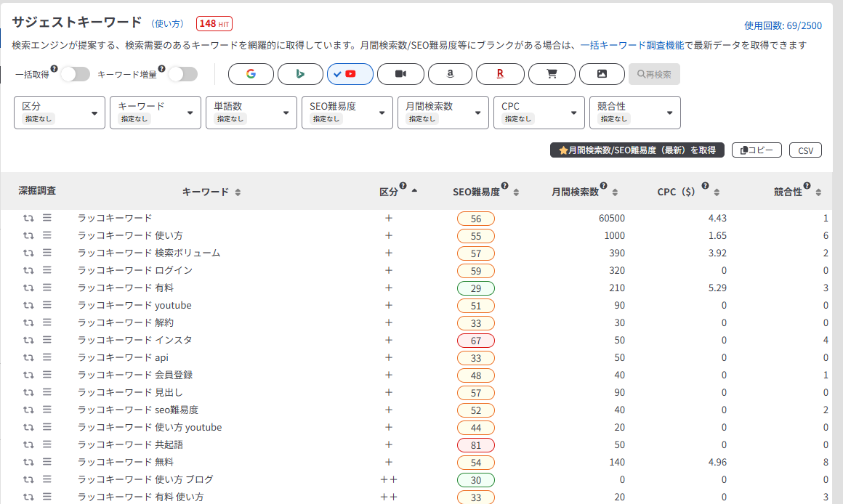Click the コピー button
The height and width of the screenshot is (504, 843).
(x=757, y=150)
